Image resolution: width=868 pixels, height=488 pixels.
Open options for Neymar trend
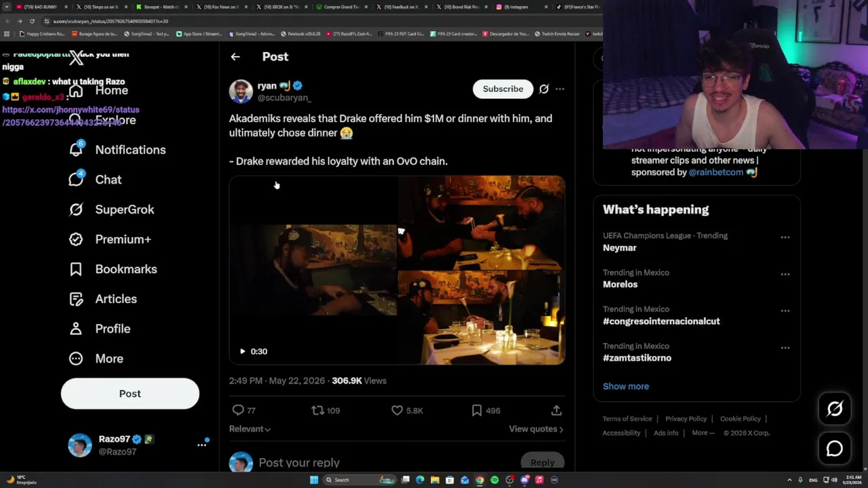tap(785, 237)
